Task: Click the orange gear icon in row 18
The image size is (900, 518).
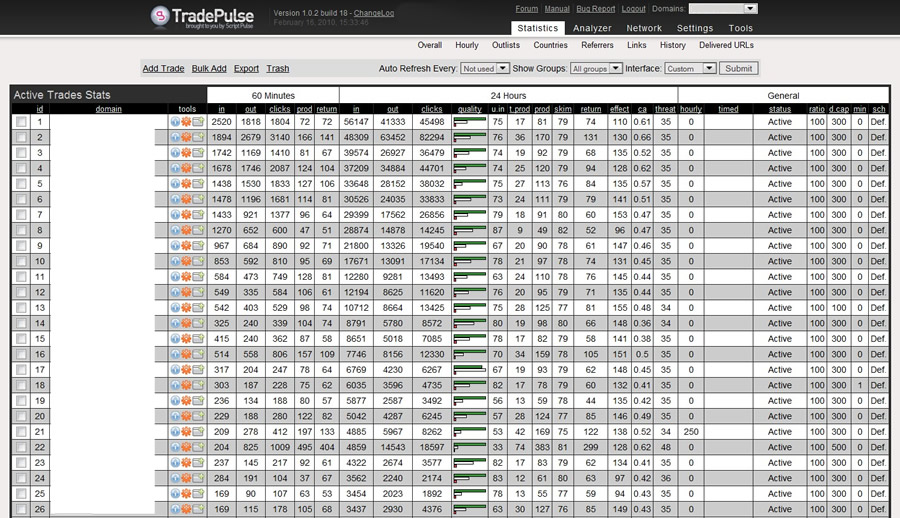Action: pyautogui.click(x=187, y=385)
